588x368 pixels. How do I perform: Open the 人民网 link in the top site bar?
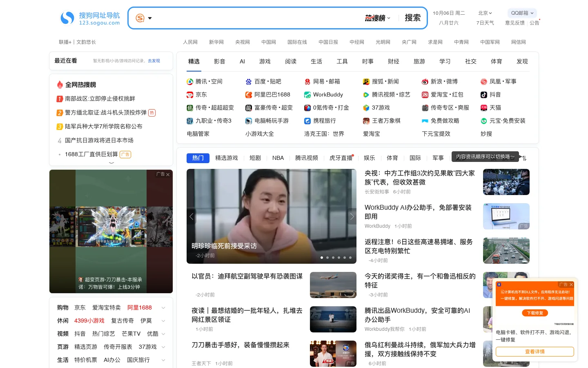pos(190,42)
